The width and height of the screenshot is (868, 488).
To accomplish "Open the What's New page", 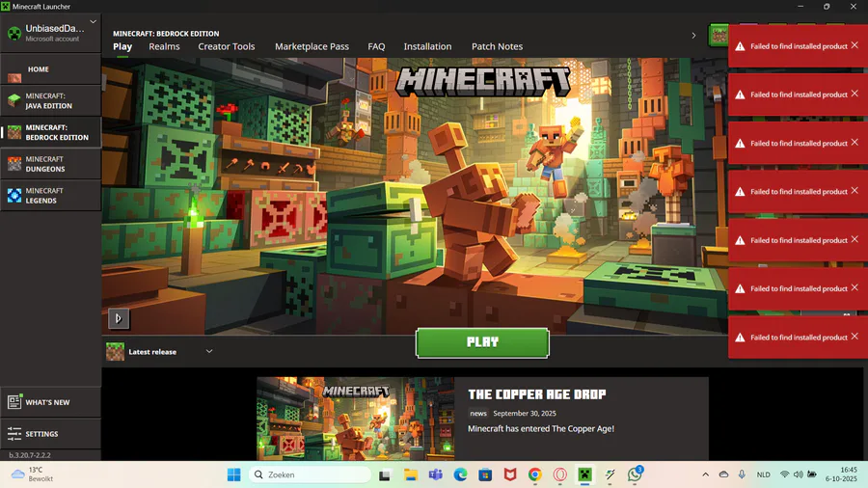I will [x=50, y=402].
